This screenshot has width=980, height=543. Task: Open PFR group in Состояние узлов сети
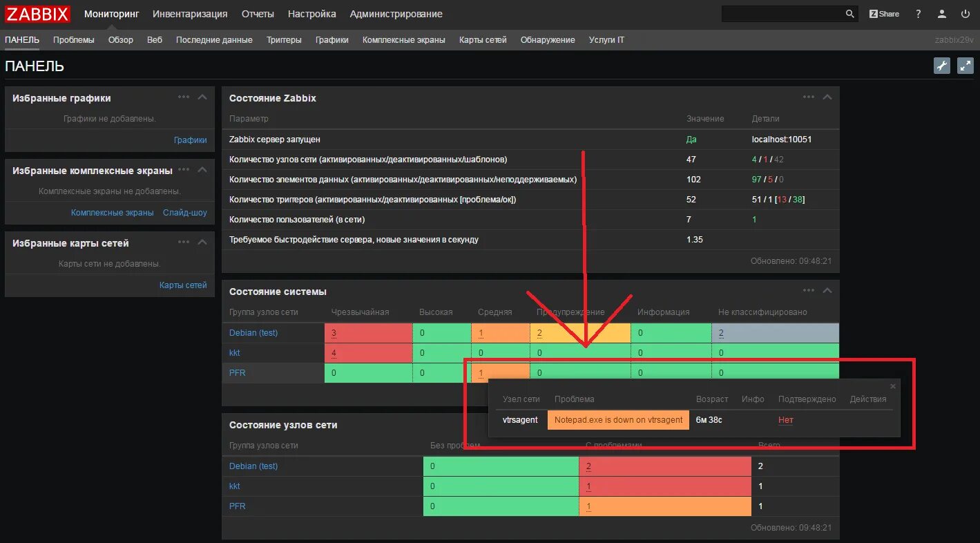point(238,506)
